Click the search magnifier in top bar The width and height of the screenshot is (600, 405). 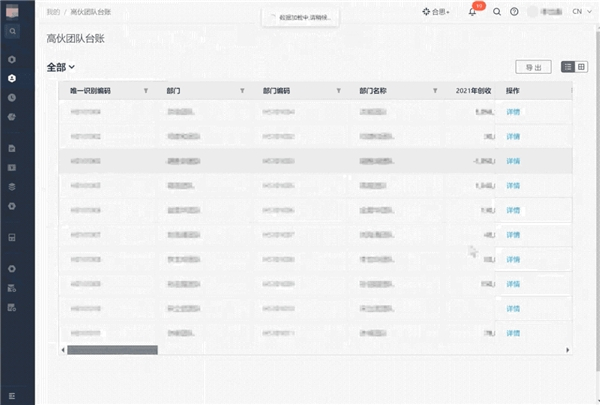pos(497,12)
